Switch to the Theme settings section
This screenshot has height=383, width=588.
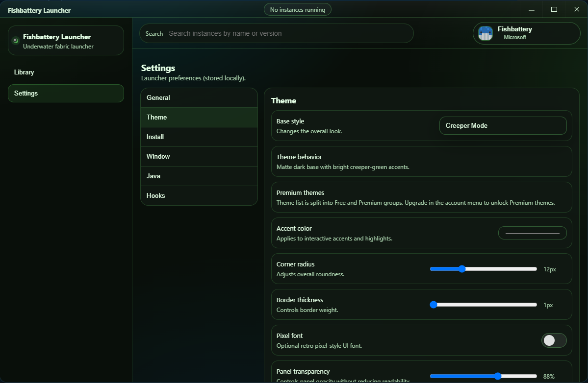(199, 117)
